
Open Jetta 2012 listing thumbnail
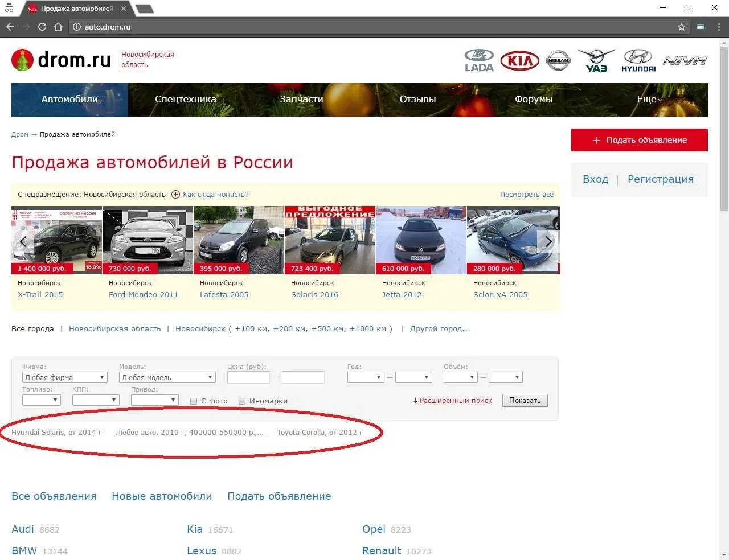(x=421, y=240)
